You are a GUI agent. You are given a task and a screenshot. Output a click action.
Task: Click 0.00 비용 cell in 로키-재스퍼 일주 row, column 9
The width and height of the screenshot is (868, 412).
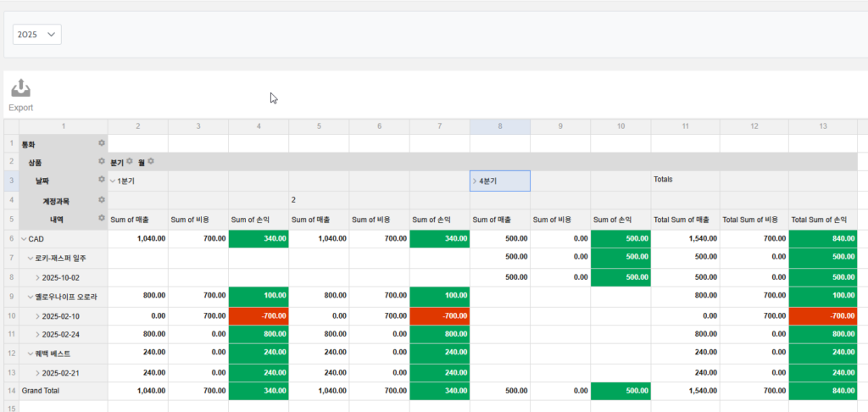[560, 258]
